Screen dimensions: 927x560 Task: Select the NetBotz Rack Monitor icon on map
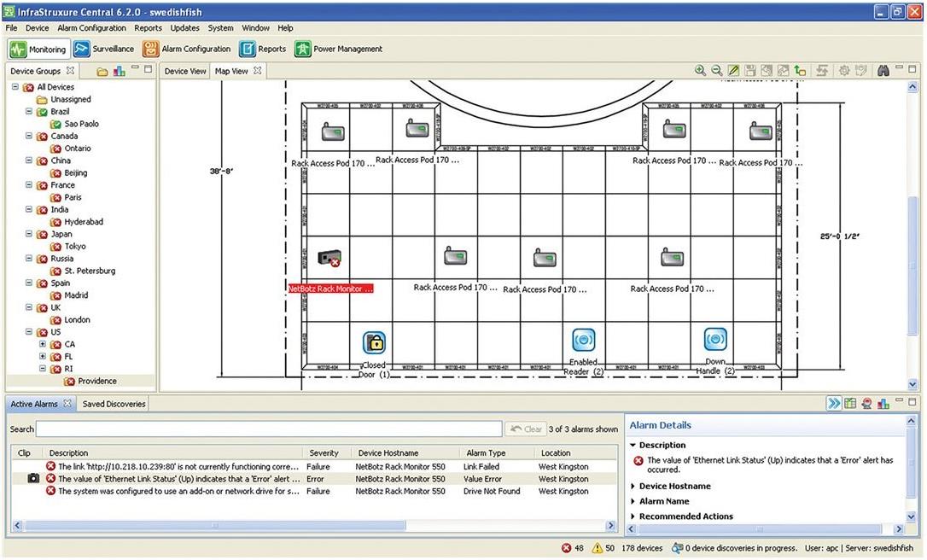coord(329,258)
